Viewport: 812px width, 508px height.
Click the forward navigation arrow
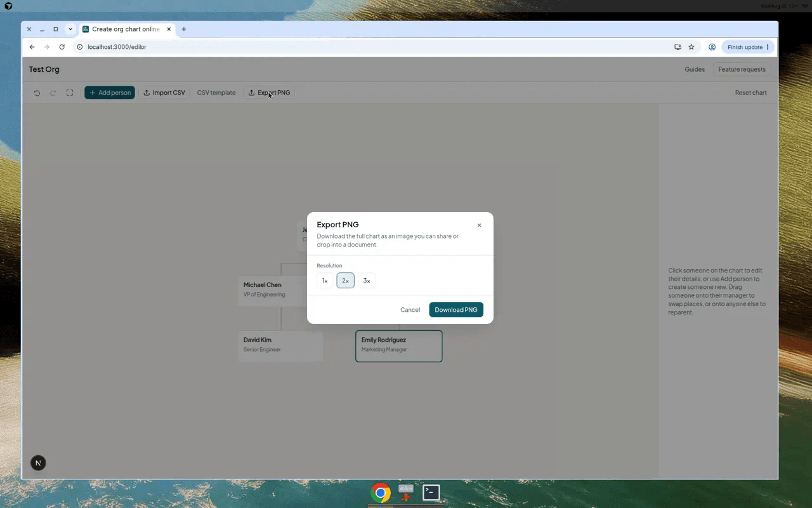[47, 47]
